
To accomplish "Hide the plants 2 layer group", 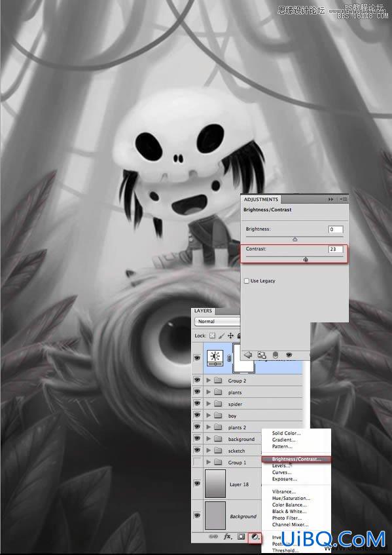I will point(197,427).
